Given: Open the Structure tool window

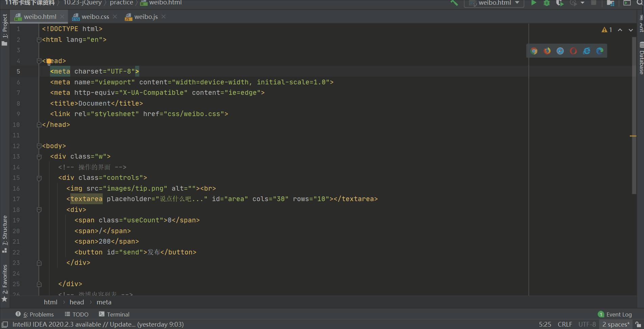Looking at the screenshot, I should 4,234.
